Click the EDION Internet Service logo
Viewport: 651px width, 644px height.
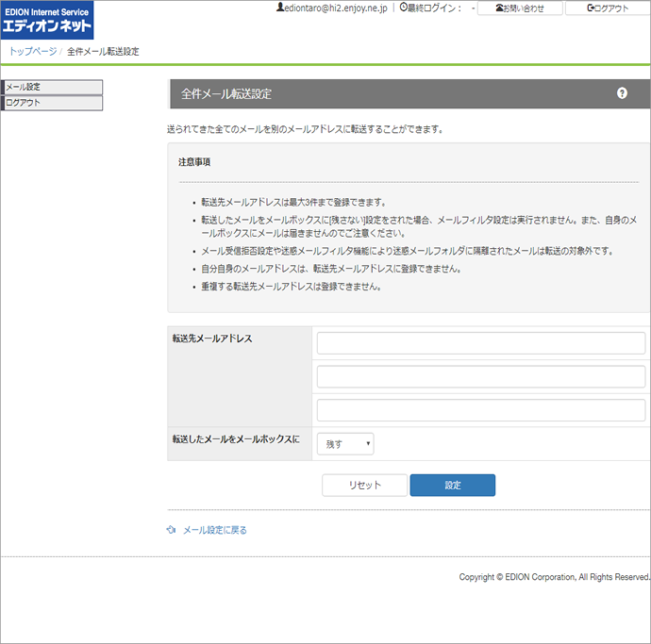click(47, 20)
